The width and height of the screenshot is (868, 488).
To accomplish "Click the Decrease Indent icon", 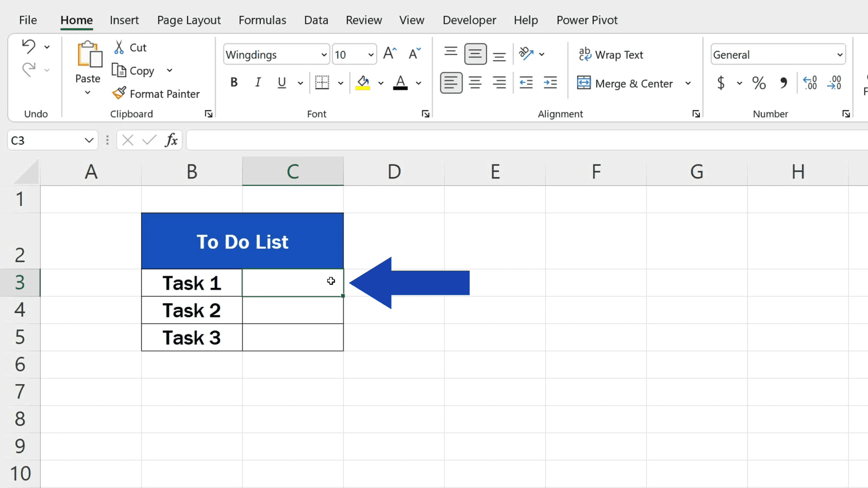I will pyautogui.click(x=526, y=83).
